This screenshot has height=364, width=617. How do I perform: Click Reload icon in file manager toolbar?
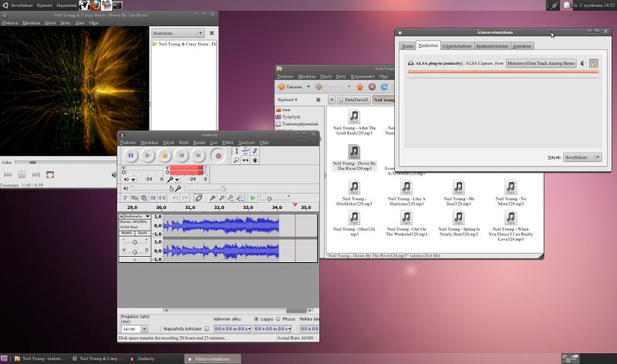click(x=384, y=86)
